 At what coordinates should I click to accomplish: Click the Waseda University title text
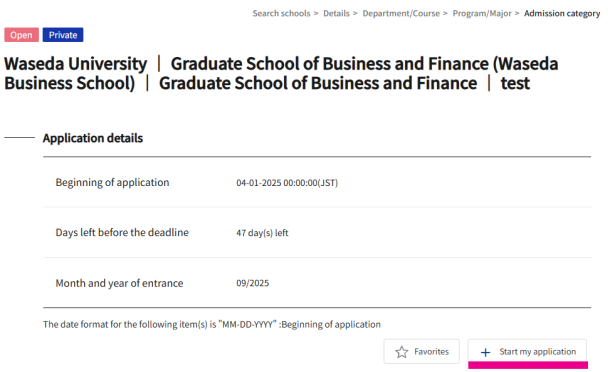click(x=75, y=63)
